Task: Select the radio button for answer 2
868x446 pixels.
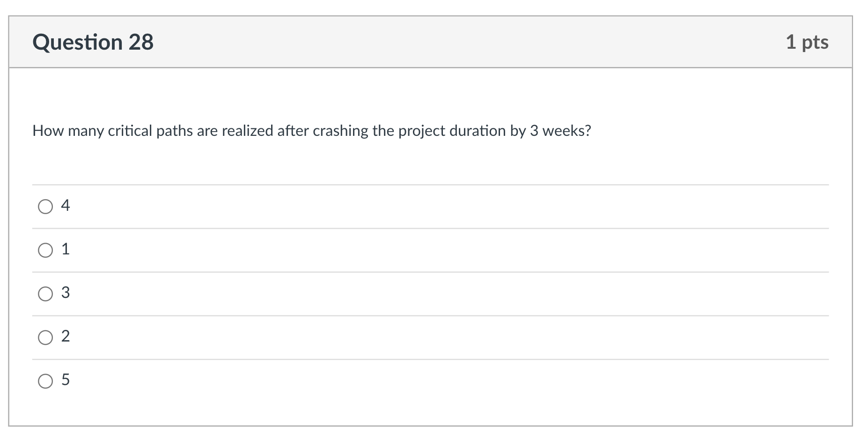Action: click(45, 337)
